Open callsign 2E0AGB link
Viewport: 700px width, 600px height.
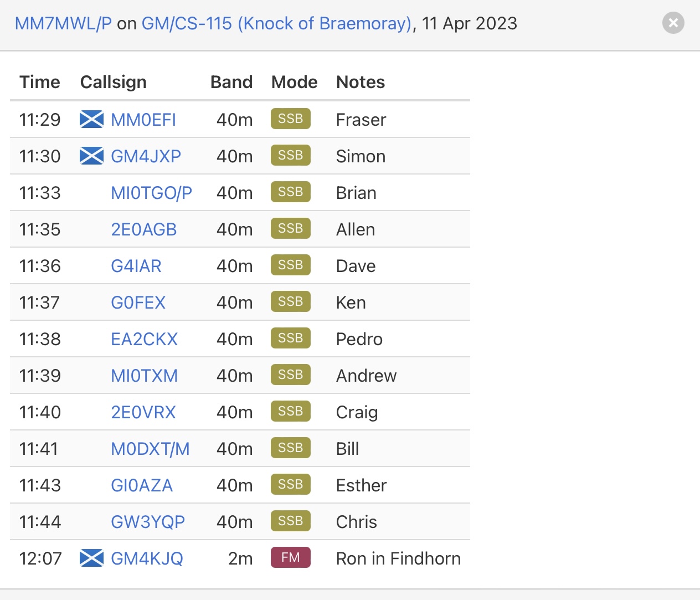143,229
